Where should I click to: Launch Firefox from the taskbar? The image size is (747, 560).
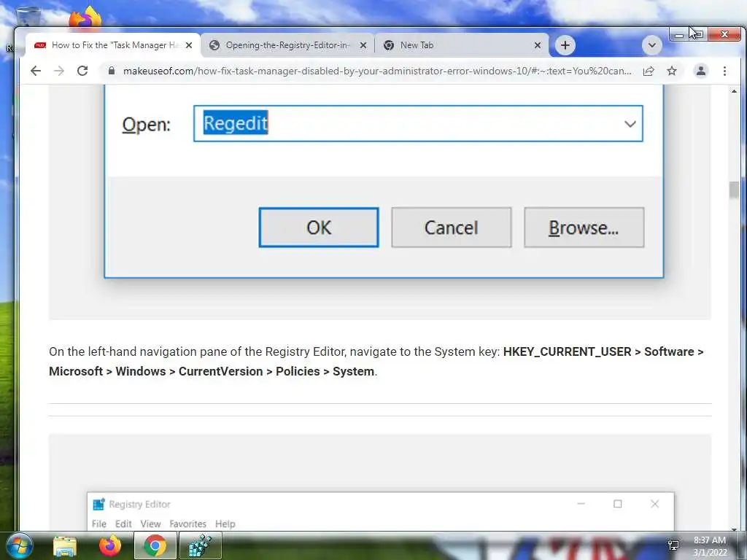[x=110, y=545]
